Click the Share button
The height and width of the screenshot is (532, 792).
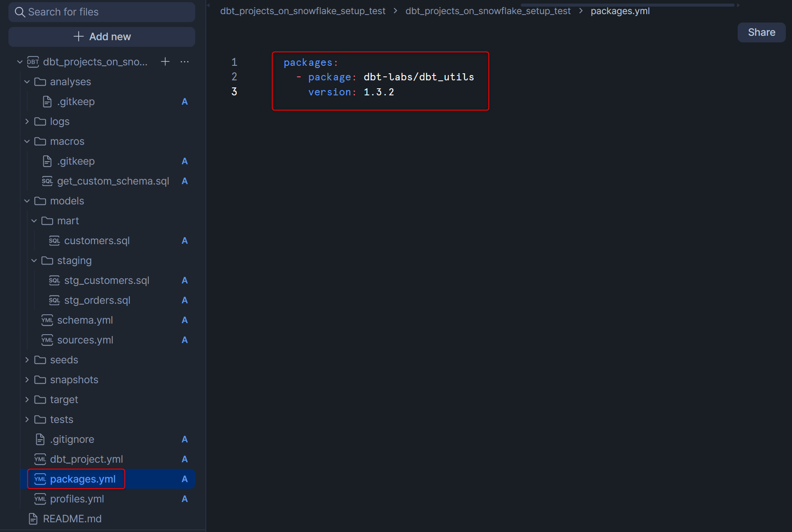tap(761, 32)
